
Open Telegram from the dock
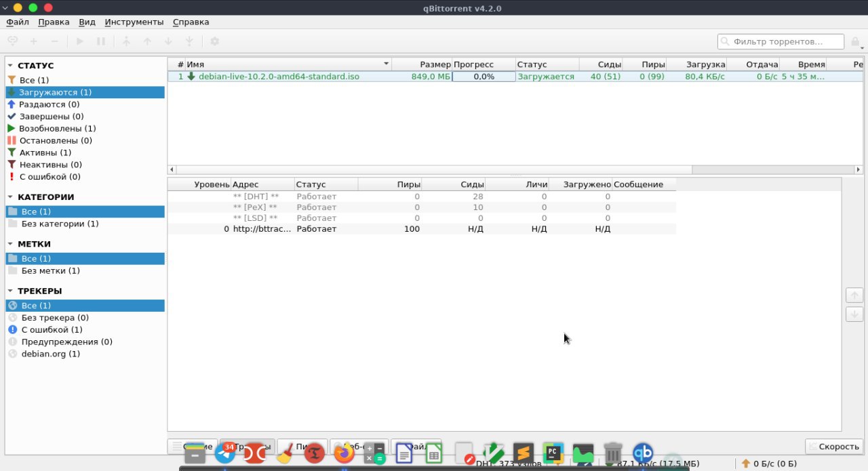click(x=224, y=453)
